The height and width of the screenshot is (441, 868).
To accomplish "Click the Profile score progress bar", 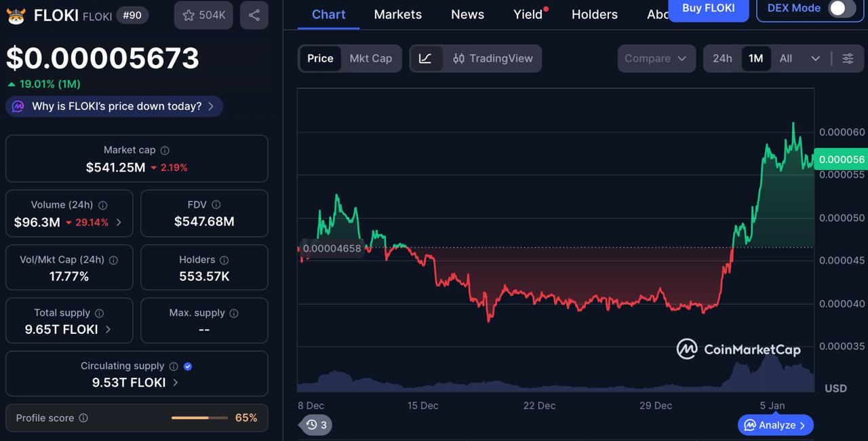I will coord(199,418).
